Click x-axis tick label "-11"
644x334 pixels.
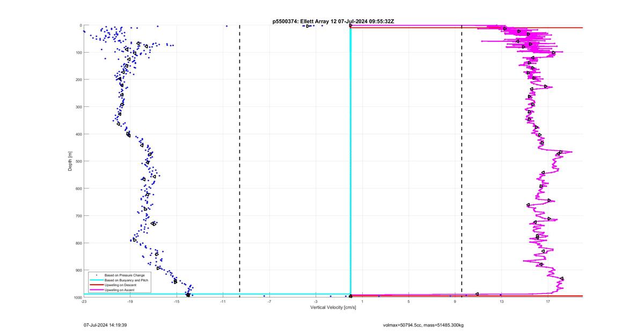(223, 302)
